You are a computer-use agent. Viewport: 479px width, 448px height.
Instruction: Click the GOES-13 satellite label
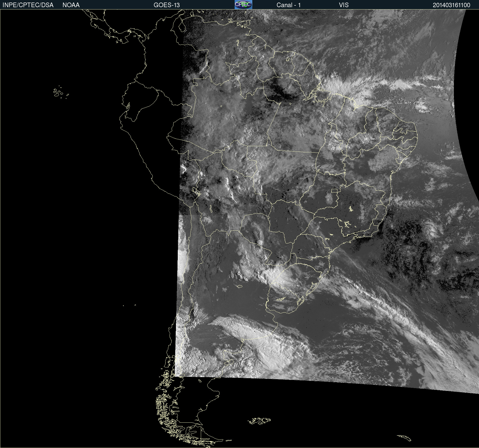point(166,5)
